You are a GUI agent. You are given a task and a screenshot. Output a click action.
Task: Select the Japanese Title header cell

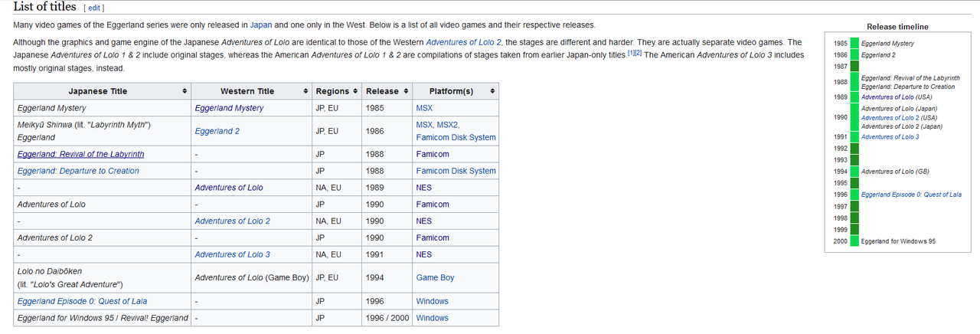coord(103,91)
